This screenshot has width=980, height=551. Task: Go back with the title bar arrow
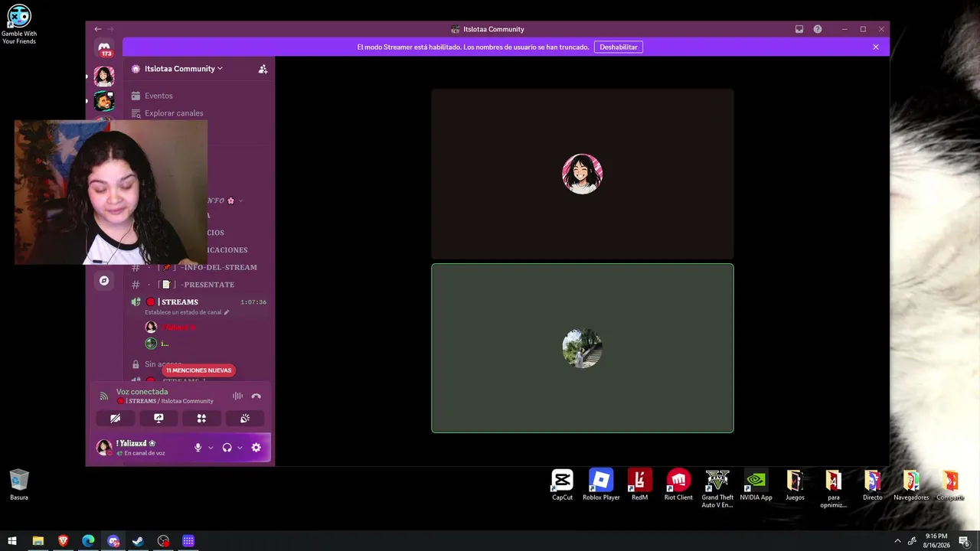(97, 29)
